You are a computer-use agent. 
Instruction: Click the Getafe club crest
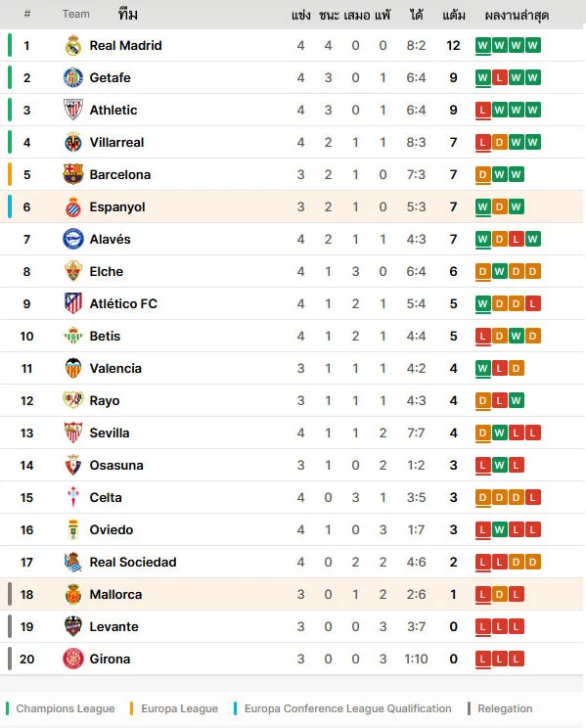click(73, 77)
